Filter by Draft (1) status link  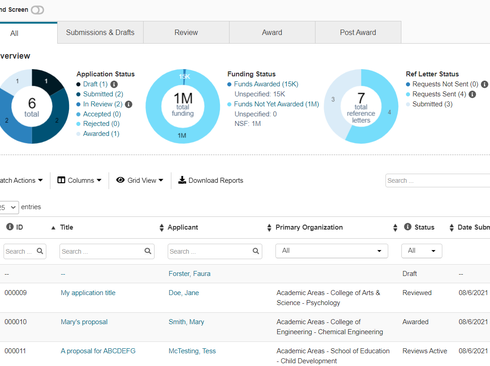95,84
